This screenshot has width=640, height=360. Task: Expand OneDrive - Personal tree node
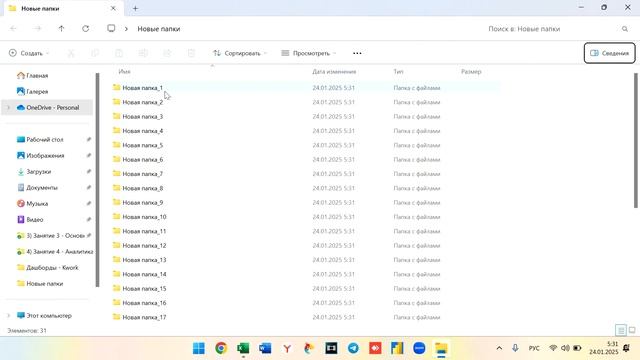[8, 108]
